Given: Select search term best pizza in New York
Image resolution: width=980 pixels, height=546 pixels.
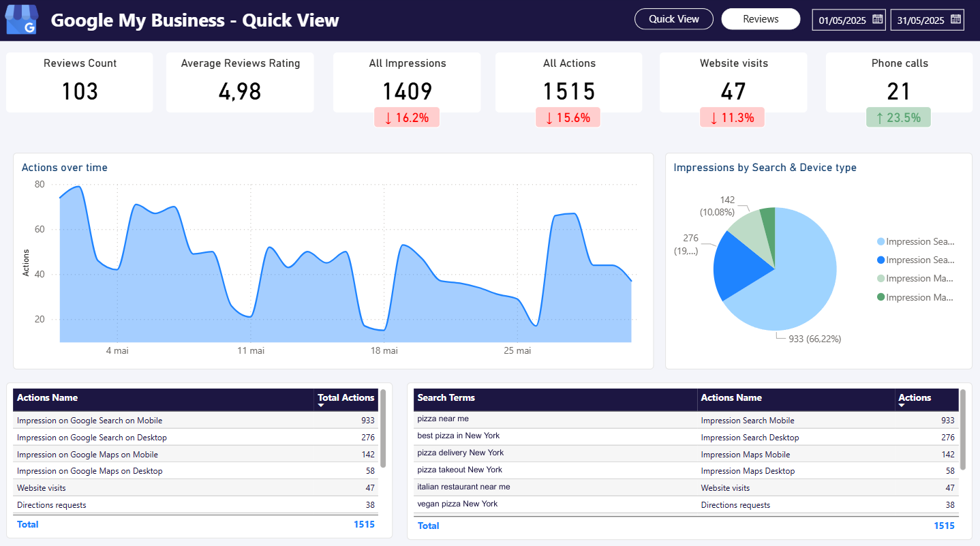Looking at the screenshot, I should click(458, 436).
